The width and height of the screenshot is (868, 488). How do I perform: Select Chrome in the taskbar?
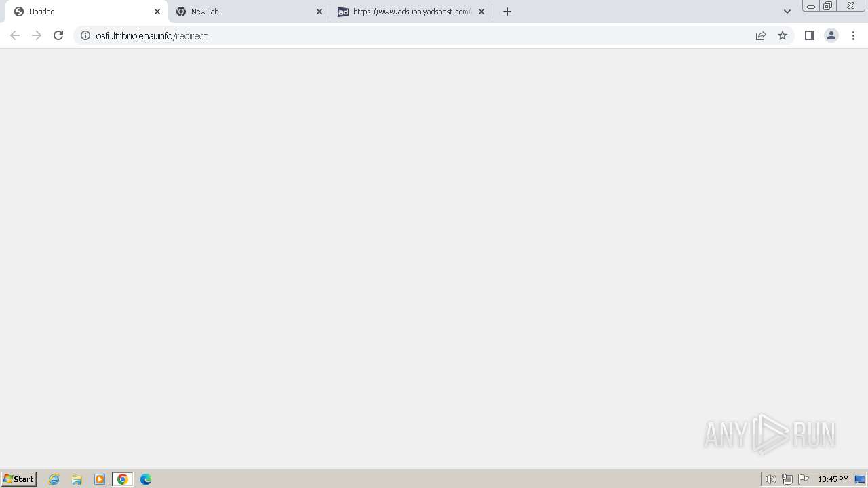(x=123, y=479)
